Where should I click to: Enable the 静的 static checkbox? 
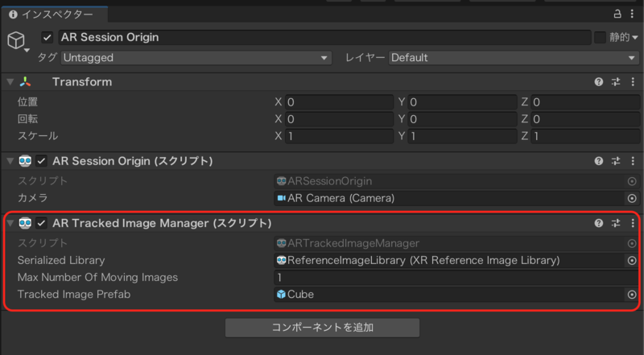tap(600, 37)
